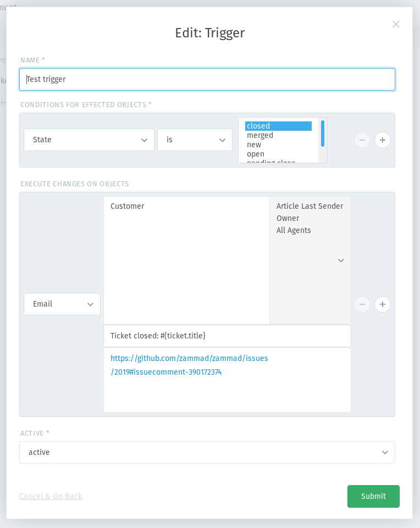The image size is (420, 528).
Task: Open the Active status dropdown
Action: 207,452
